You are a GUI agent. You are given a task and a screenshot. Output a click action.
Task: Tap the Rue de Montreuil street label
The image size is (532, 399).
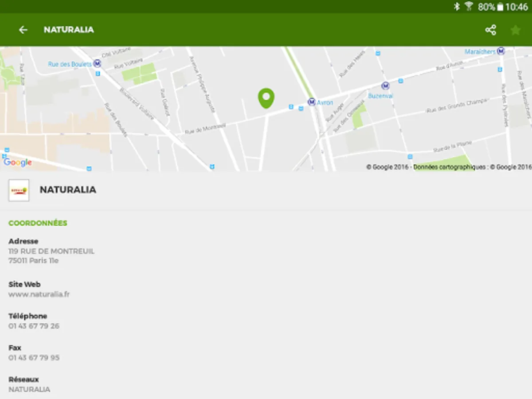pyautogui.click(x=205, y=129)
